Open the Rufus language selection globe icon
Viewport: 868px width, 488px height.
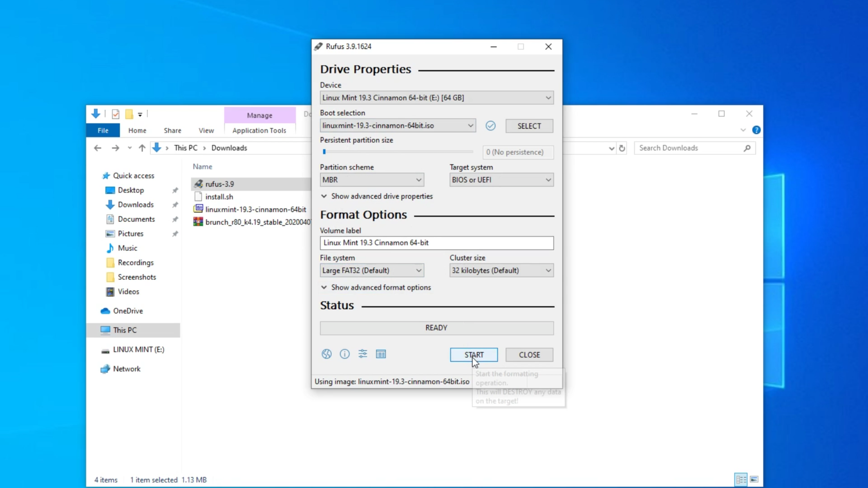click(326, 354)
